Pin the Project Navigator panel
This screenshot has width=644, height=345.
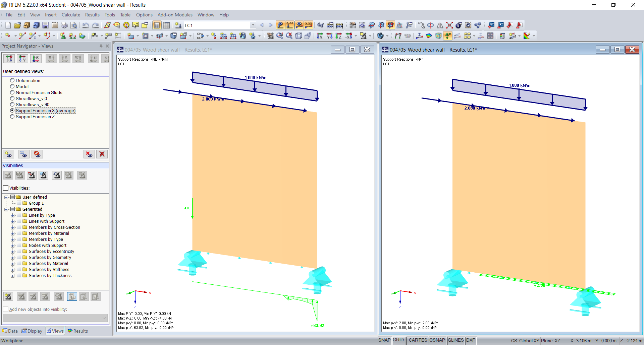101,46
